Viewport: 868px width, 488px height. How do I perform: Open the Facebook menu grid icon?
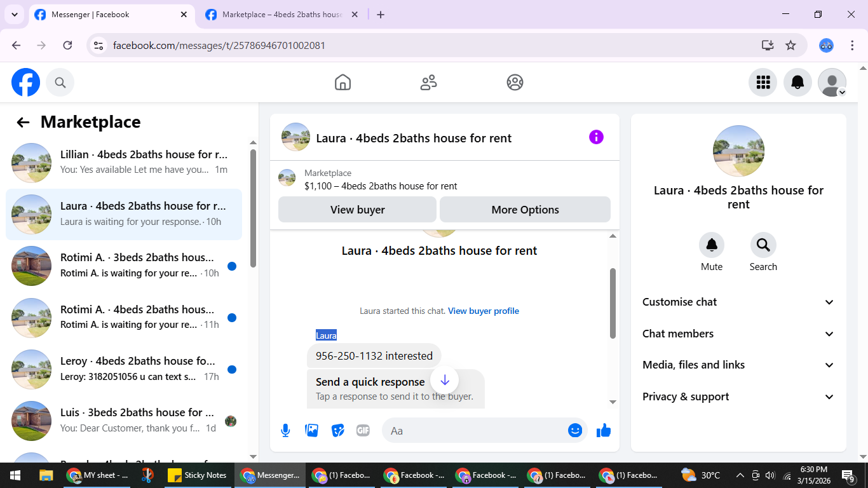tap(763, 83)
